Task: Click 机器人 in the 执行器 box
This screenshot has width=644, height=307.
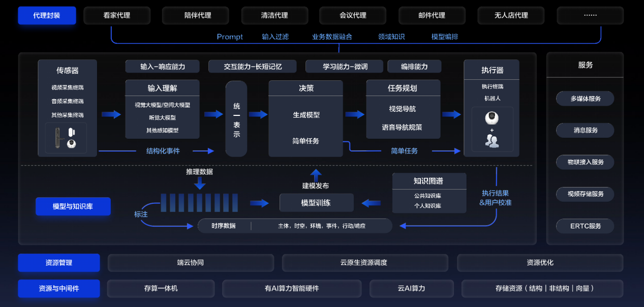Action: click(492, 98)
